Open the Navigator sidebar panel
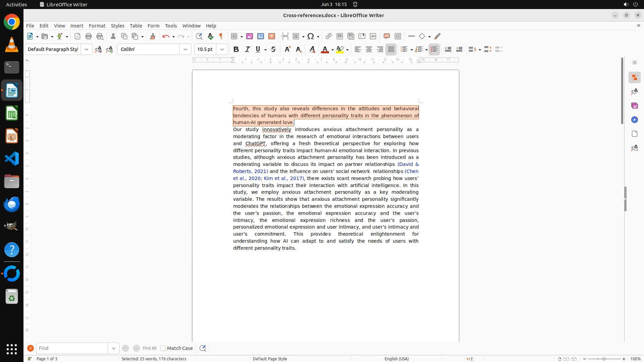Screen dimensions: 644x362 click(x=634, y=120)
